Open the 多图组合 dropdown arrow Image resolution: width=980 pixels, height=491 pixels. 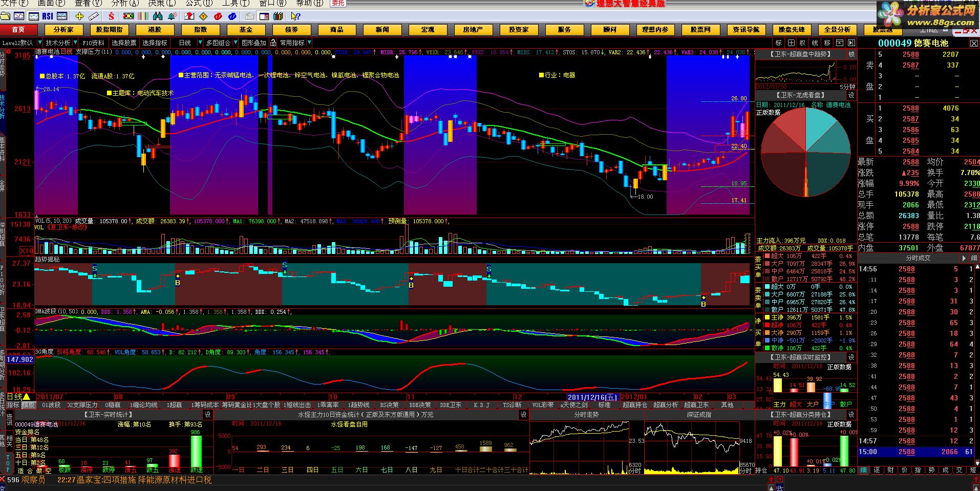(236, 42)
